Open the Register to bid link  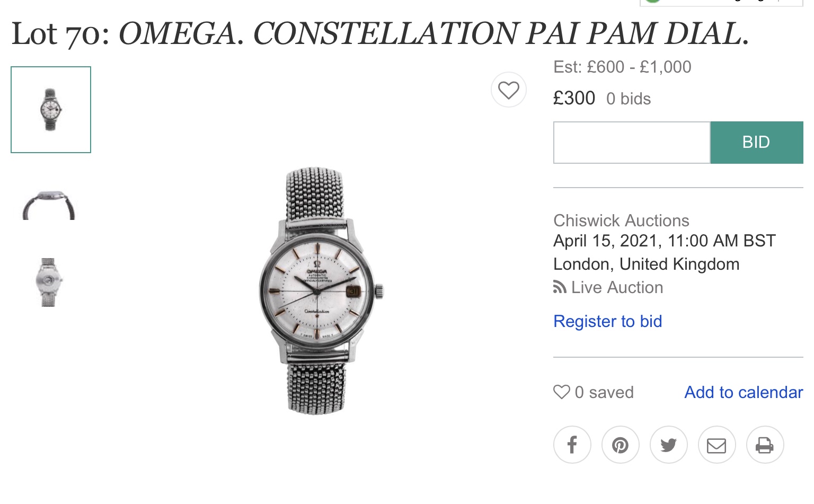click(607, 321)
